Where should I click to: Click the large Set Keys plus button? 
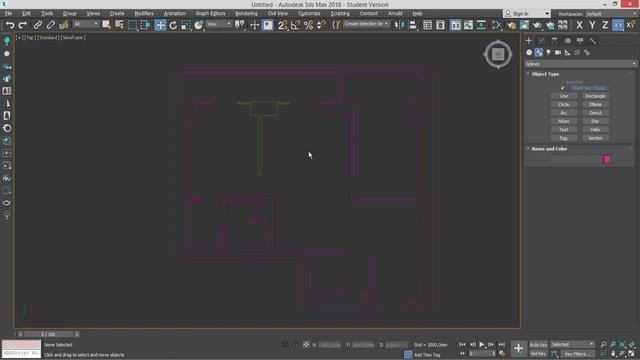pyautogui.click(x=518, y=349)
